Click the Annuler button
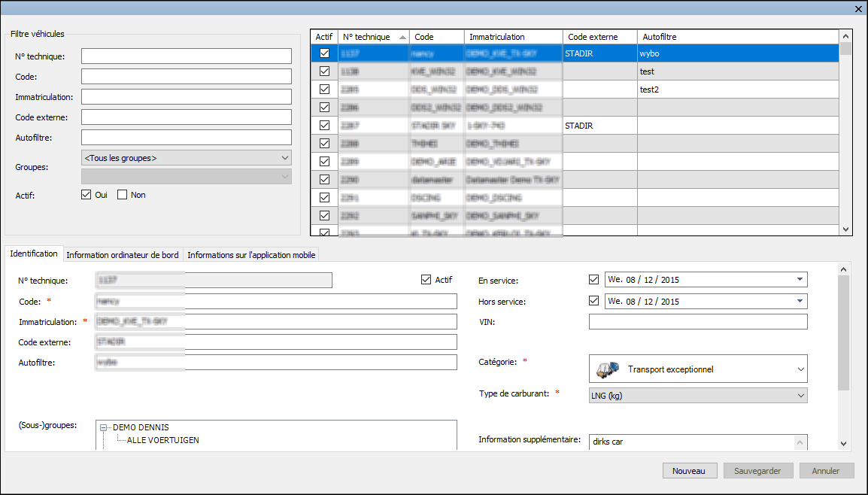The image size is (868, 495). coord(825,471)
